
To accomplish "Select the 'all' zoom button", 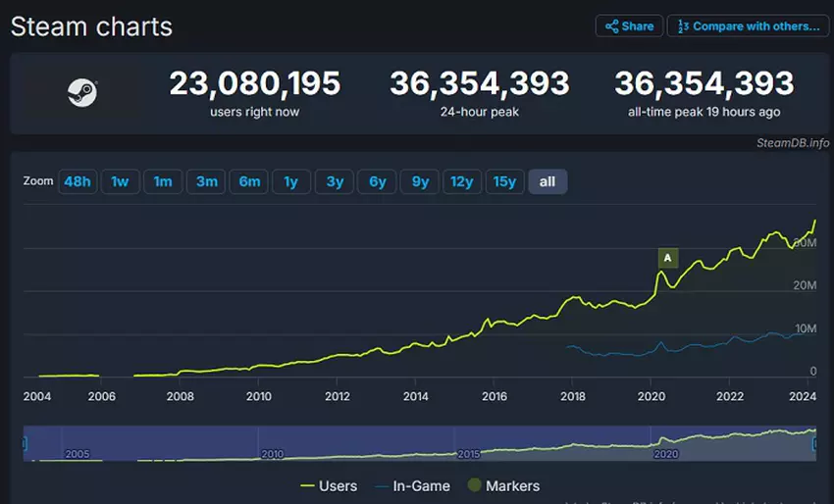I will [x=547, y=181].
